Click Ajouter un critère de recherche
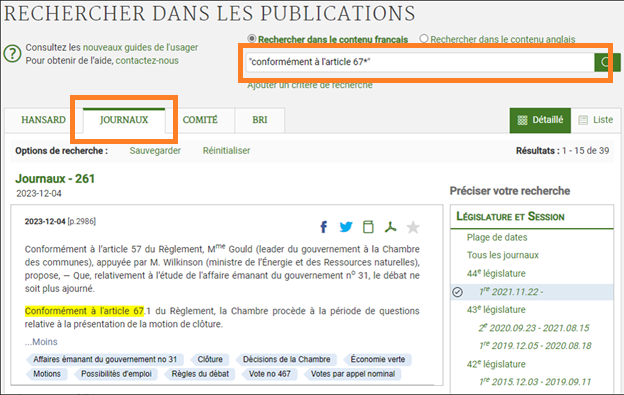The height and width of the screenshot is (395, 624). coord(310,85)
